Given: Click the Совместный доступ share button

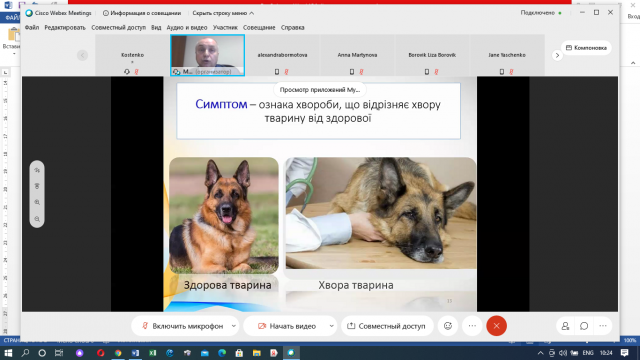Looking at the screenshot, I should tap(387, 326).
